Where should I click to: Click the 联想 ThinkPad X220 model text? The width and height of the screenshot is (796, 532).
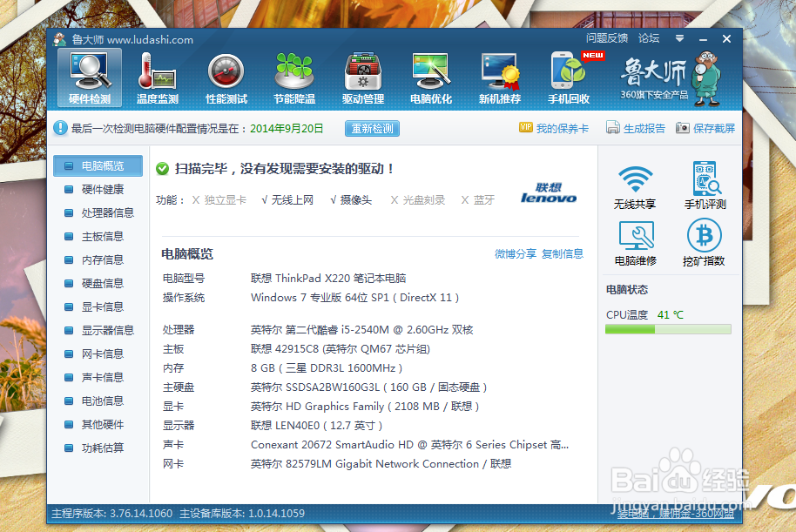click(x=328, y=278)
